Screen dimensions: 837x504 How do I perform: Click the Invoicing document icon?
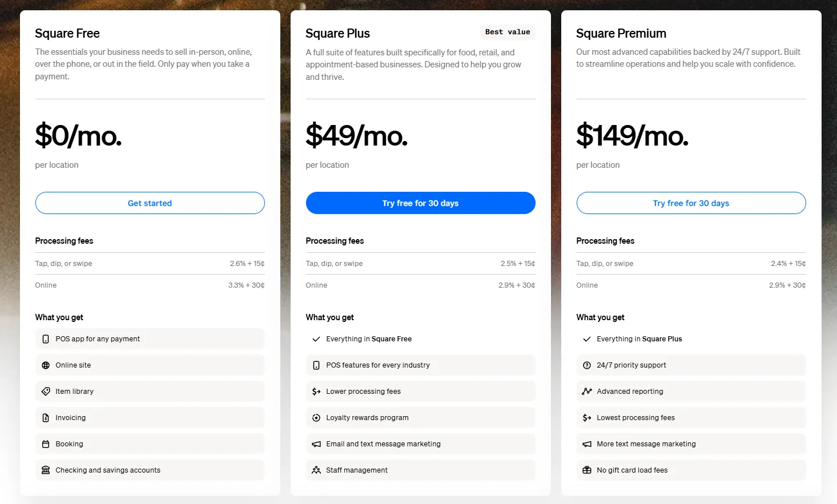click(46, 417)
